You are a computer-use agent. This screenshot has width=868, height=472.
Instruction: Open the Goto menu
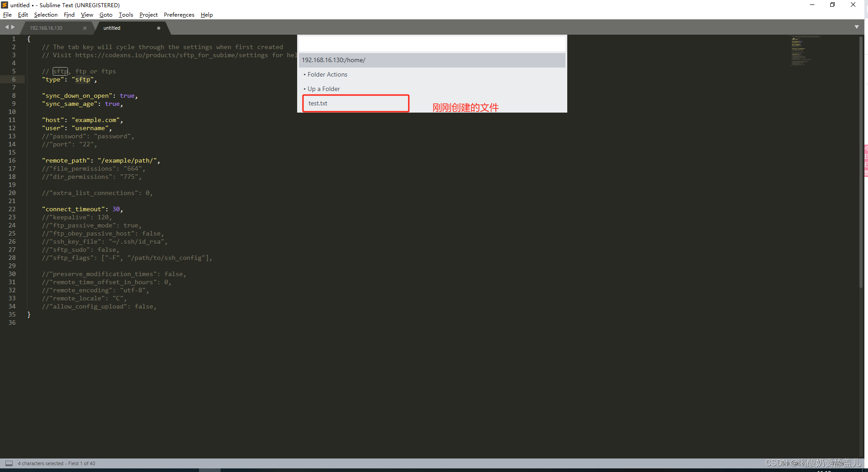point(106,14)
